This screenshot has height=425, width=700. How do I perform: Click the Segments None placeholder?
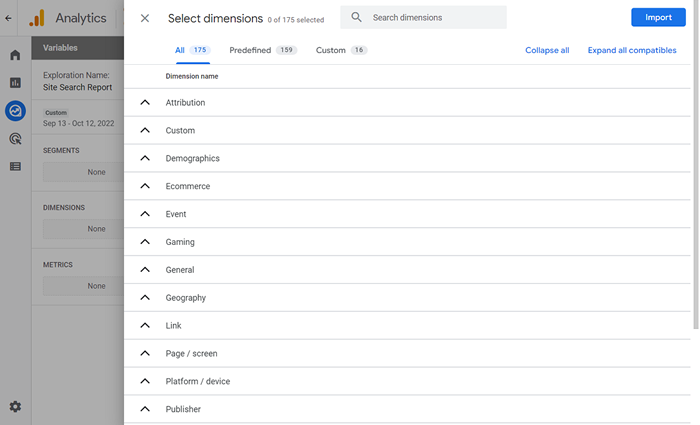point(83,172)
